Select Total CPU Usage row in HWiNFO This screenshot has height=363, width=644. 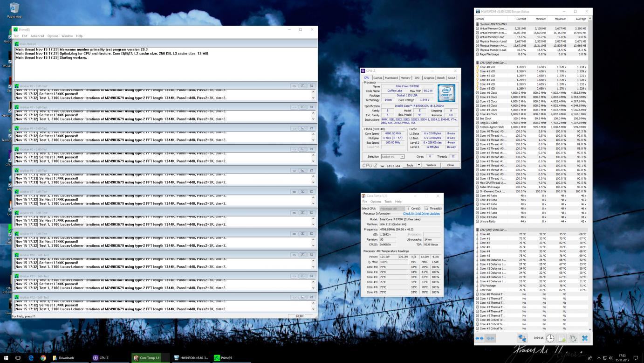(x=531, y=187)
